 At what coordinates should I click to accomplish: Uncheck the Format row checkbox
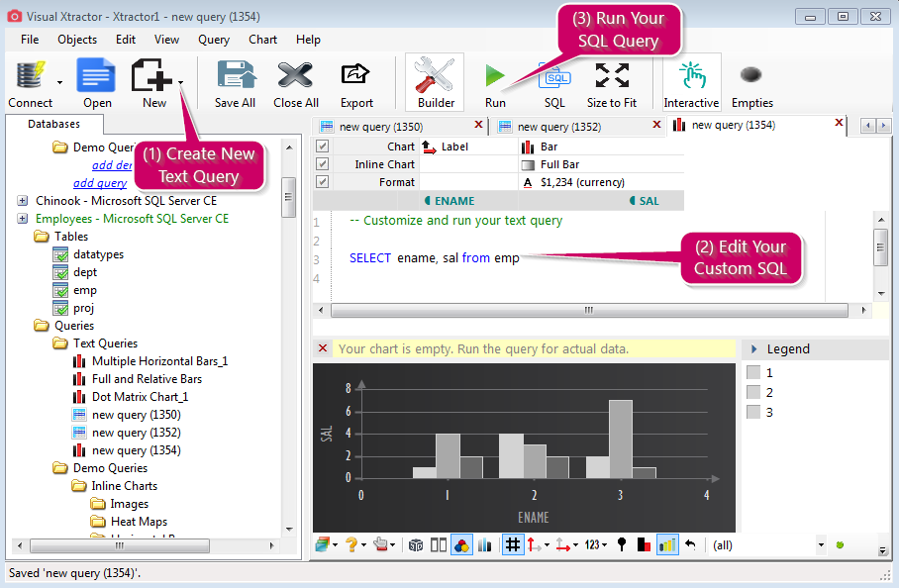pos(322,181)
